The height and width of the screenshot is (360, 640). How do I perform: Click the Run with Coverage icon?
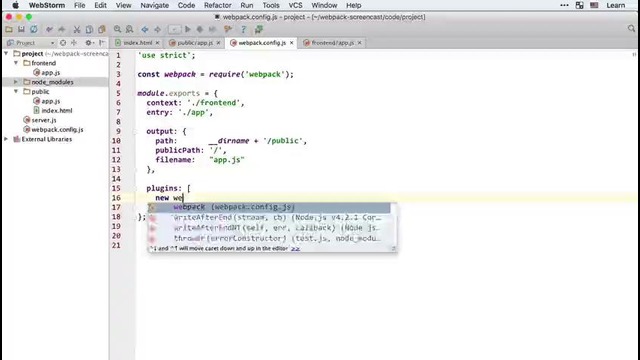click(212, 29)
